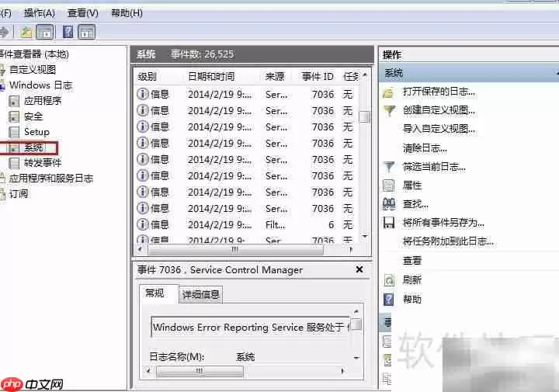Select the event row with ID 6
559x392 pixels.
[246, 225]
